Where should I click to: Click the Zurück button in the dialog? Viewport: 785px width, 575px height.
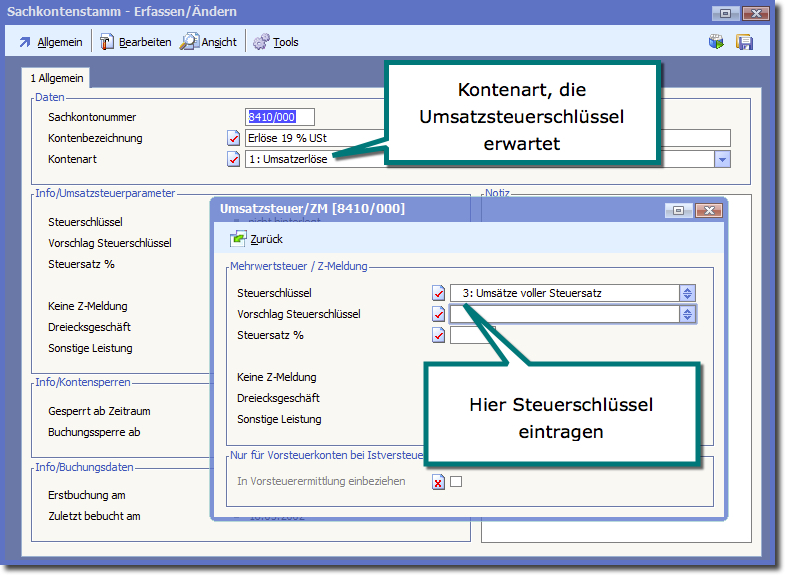coord(257,239)
